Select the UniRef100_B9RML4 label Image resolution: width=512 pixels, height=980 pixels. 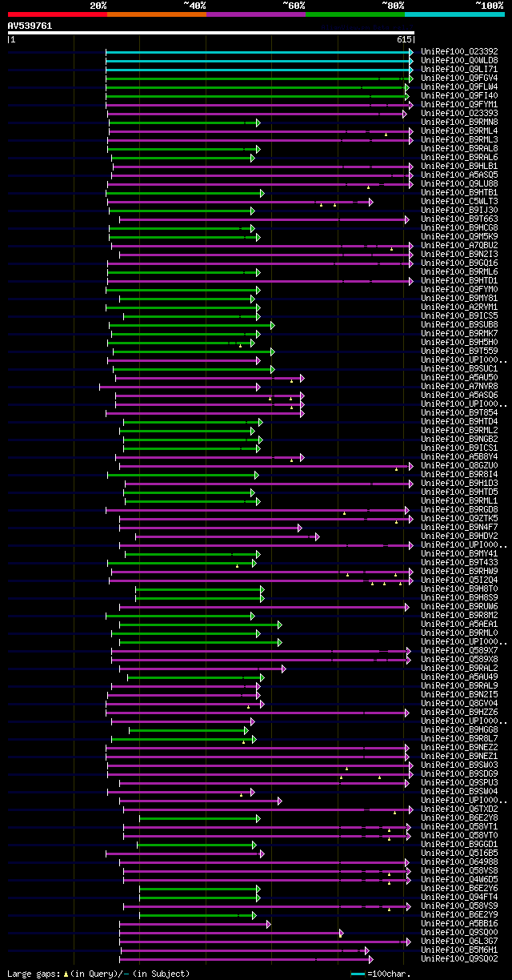[x=459, y=131]
